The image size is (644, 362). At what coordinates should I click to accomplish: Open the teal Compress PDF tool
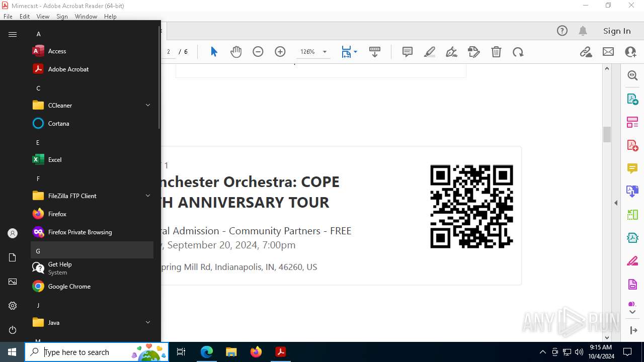632,238
